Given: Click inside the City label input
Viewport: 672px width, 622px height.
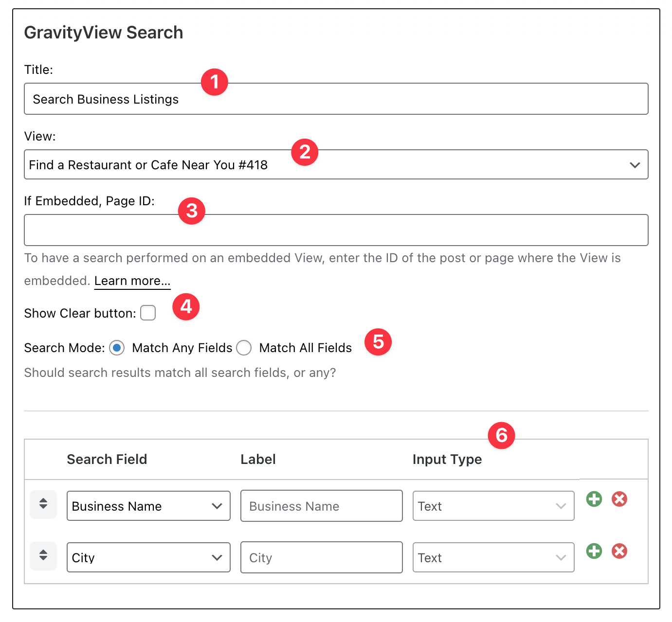Looking at the screenshot, I should point(321,557).
